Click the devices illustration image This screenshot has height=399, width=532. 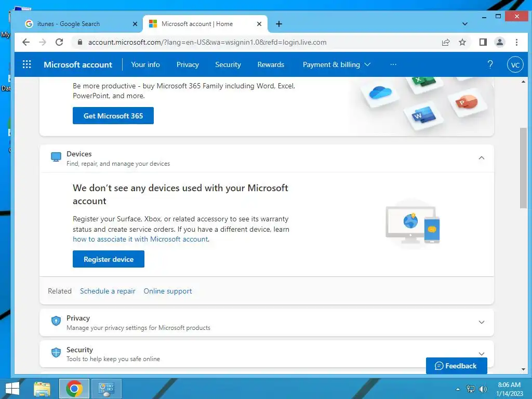pos(413,224)
